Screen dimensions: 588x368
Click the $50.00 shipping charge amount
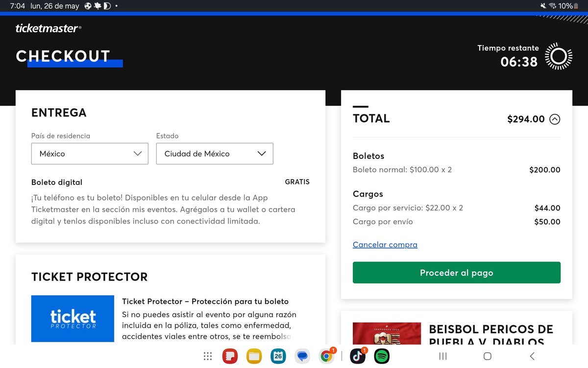547,222
